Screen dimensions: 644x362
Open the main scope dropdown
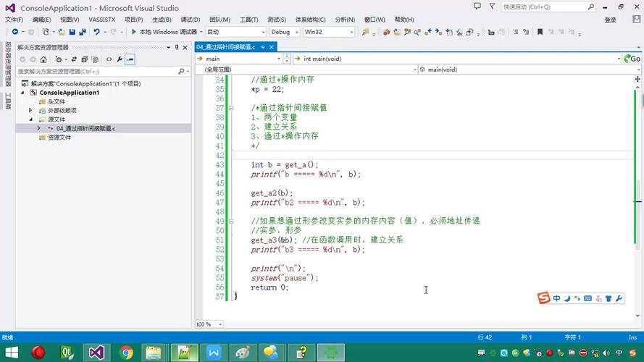pos(238,59)
